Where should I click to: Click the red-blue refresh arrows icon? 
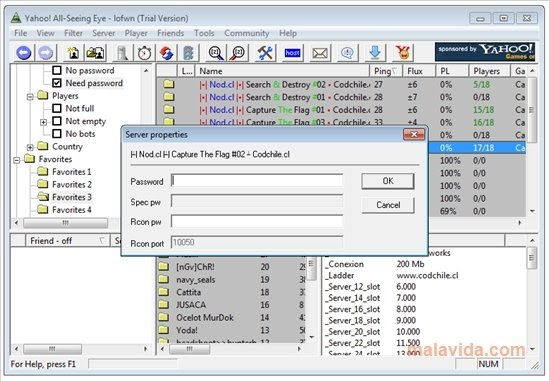coord(166,53)
